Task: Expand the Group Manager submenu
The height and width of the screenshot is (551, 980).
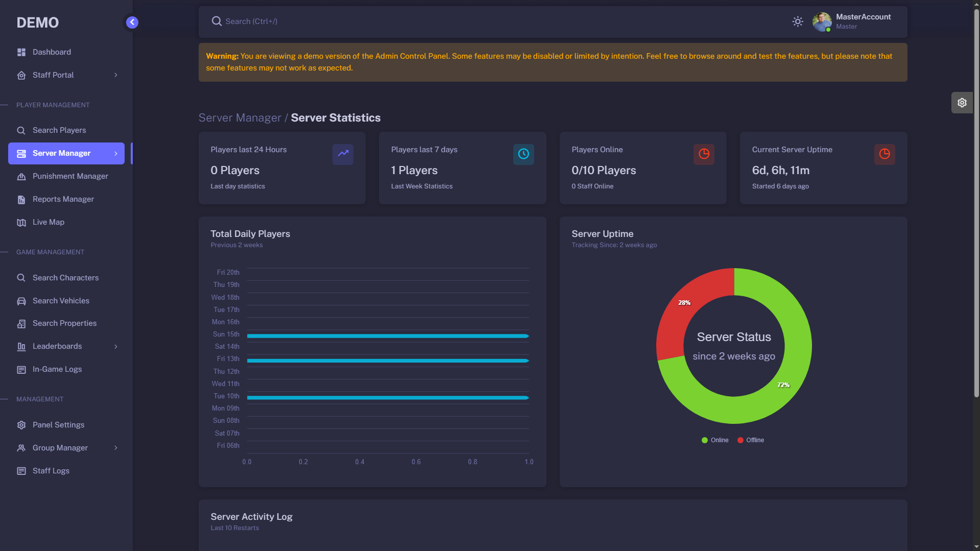Action: tap(66, 448)
